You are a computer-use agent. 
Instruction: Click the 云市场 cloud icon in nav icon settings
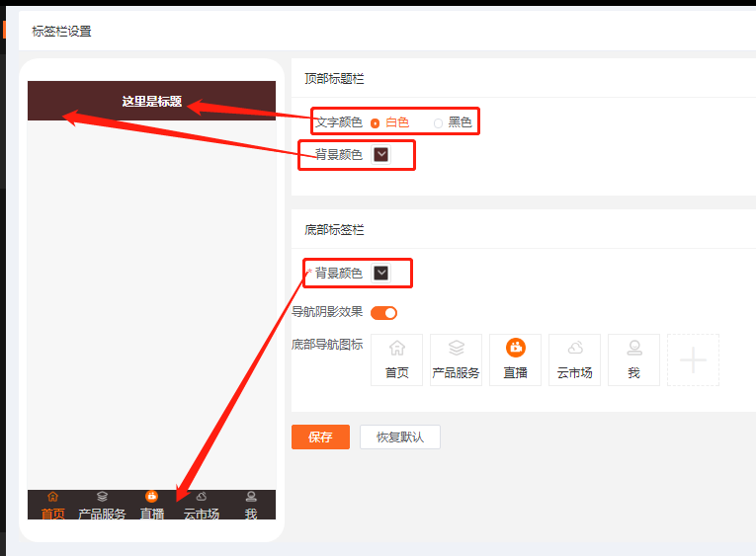click(575, 348)
